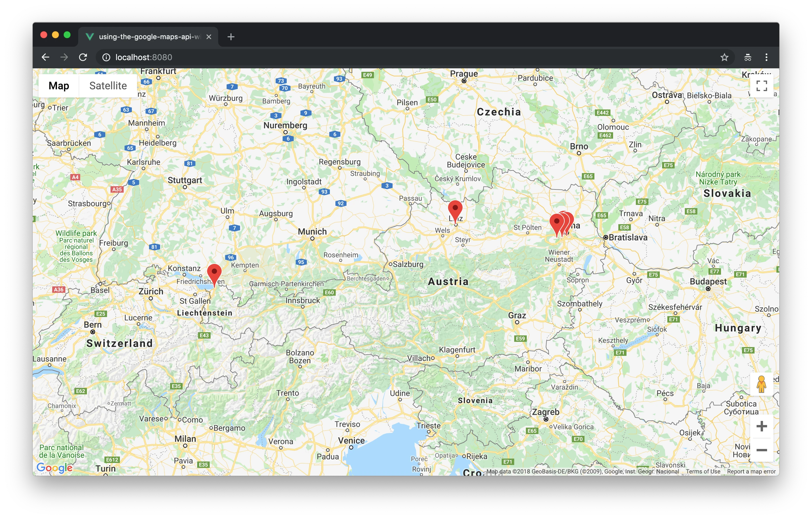Screen dimensions: 812x519
Task: Switch to Satellite map view
Action: tap(108, 86)
